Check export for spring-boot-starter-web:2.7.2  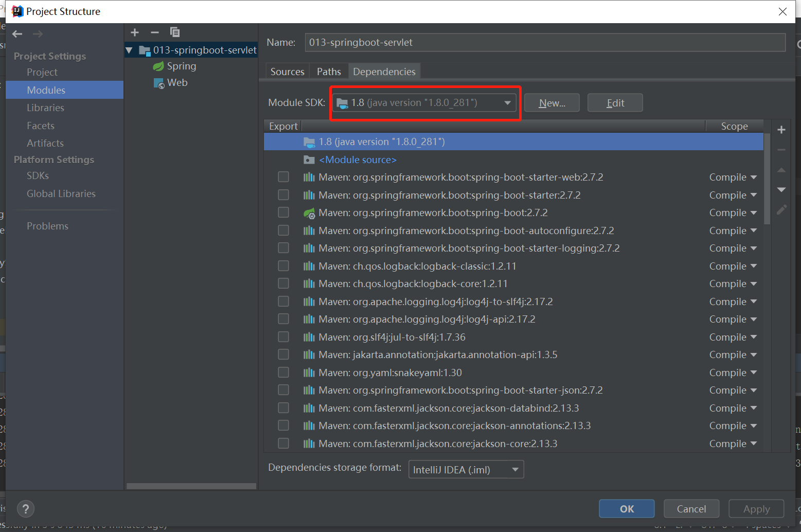(283, 178)
